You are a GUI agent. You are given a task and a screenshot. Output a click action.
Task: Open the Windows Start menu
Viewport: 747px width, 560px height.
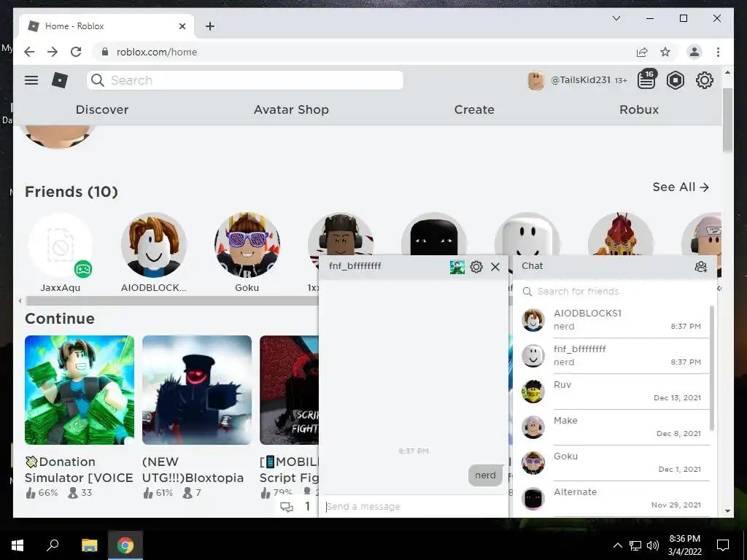pyautogui.click(x=18, y=545)
